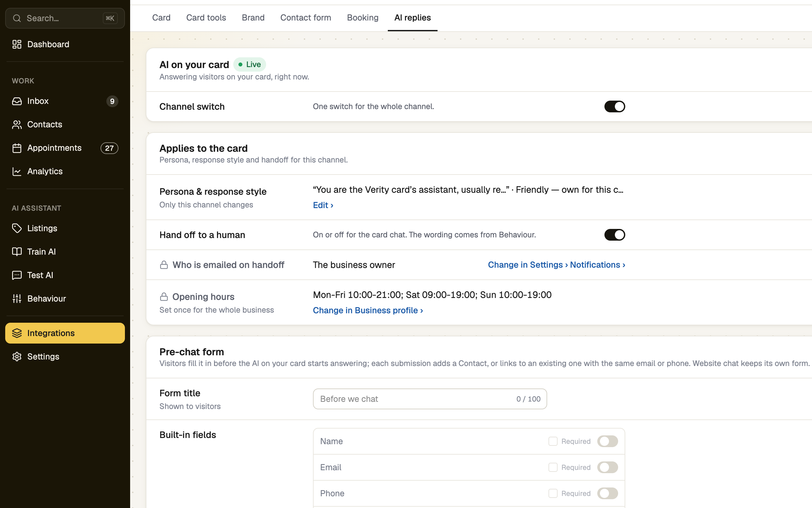The height and width of the screenshot is (508, 812).
Task: Check Required for the Phone field
Action: tap(553, 494)
